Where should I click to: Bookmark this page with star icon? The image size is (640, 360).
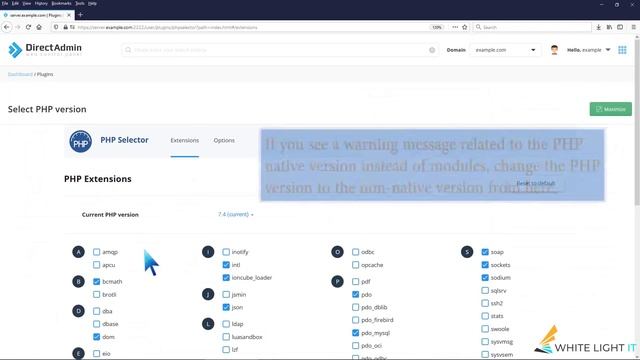[x=464, y=27]
